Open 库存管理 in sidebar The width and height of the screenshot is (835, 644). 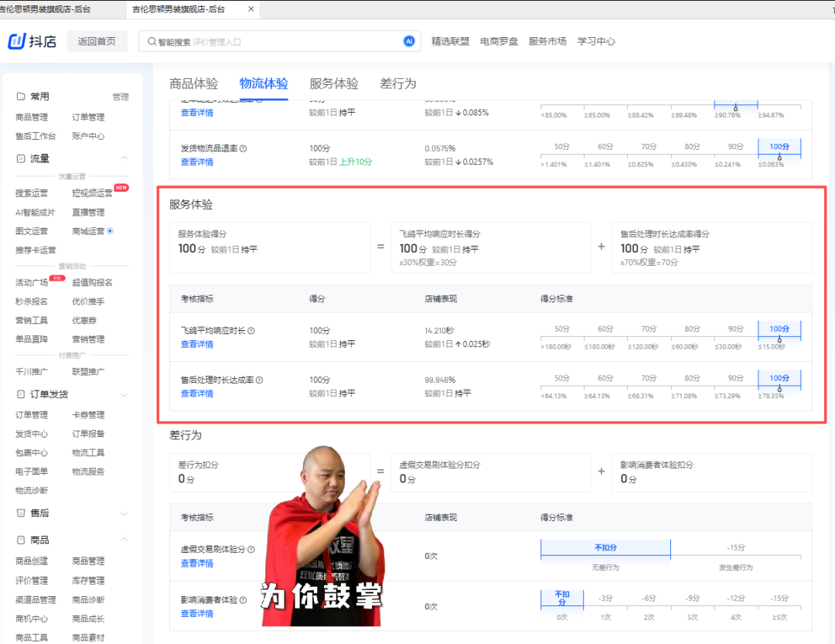88,581
